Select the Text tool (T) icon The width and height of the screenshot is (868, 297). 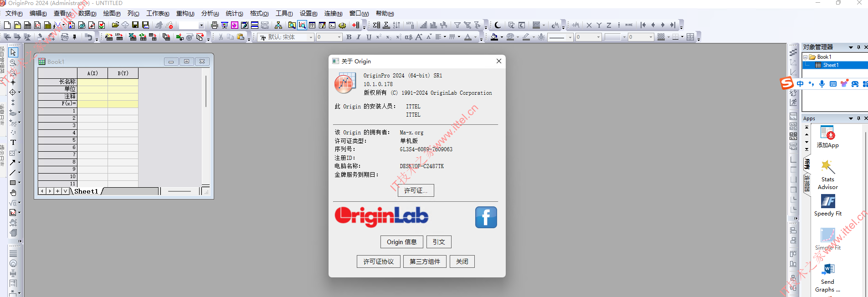click(13, 143)
